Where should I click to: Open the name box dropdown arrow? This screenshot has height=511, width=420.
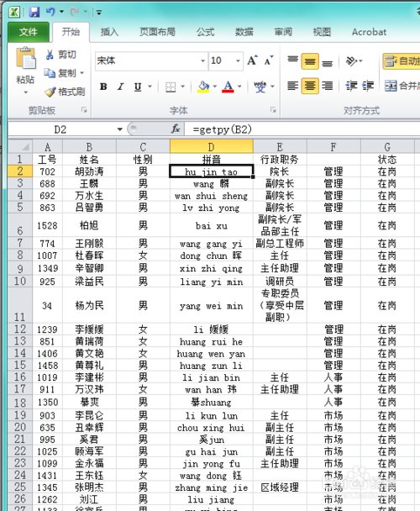coord(120,129)
